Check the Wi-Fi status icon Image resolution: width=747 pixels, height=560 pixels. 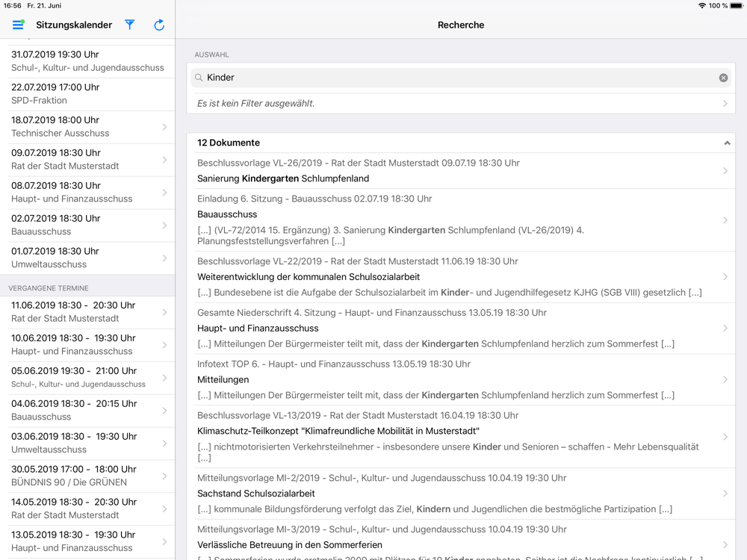click(x=701, y=5)
